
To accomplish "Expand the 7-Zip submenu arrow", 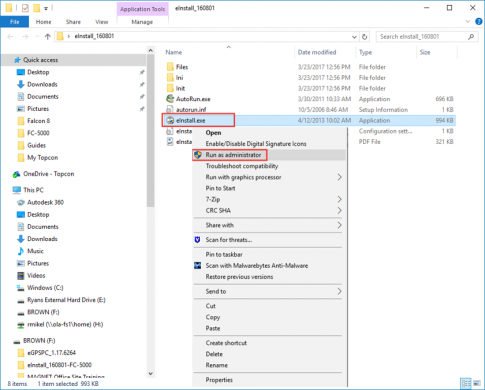I will tap(339, 199).
